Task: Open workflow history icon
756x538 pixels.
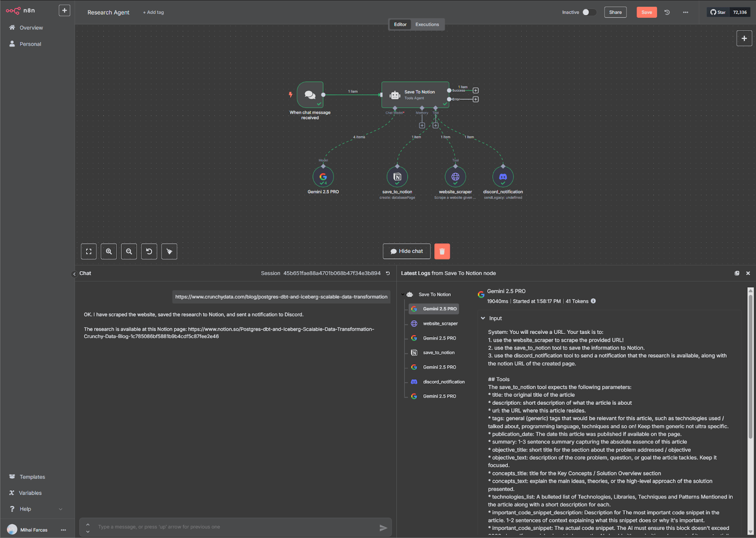Action: tap(667, 12)
